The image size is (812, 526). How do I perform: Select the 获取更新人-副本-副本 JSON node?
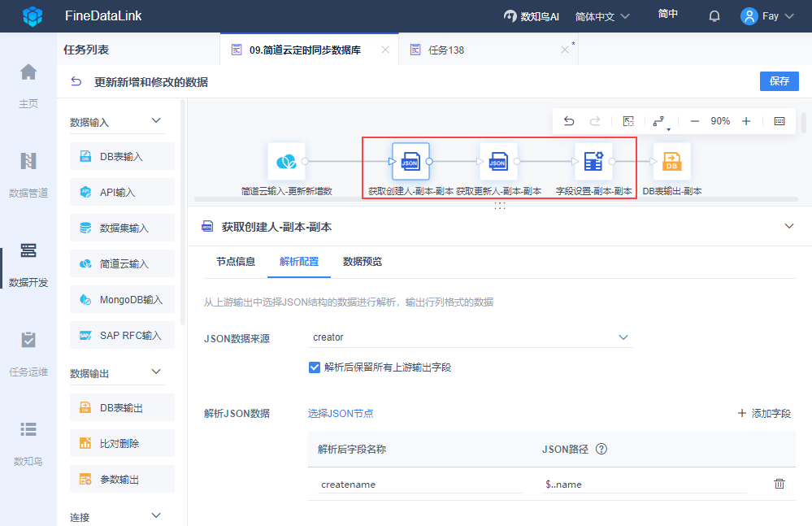tap(499, 162)
